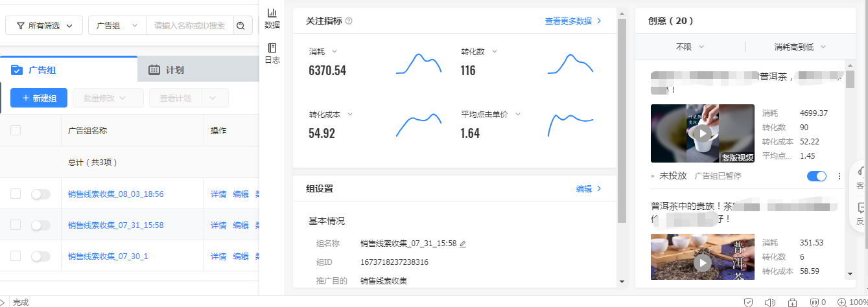Open the 消耗高到低 sort dropdown
The height and width of the screenshot is (307, 868).
[x=800, y=47]
